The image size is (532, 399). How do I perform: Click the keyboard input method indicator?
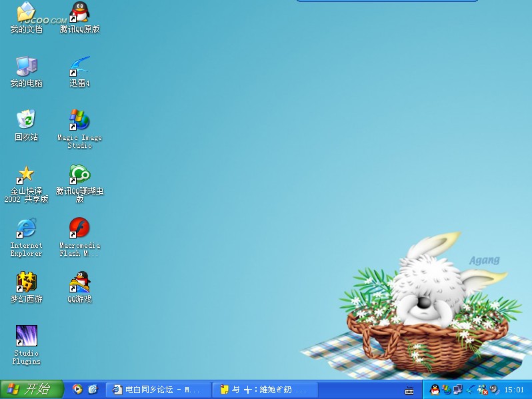409,390
